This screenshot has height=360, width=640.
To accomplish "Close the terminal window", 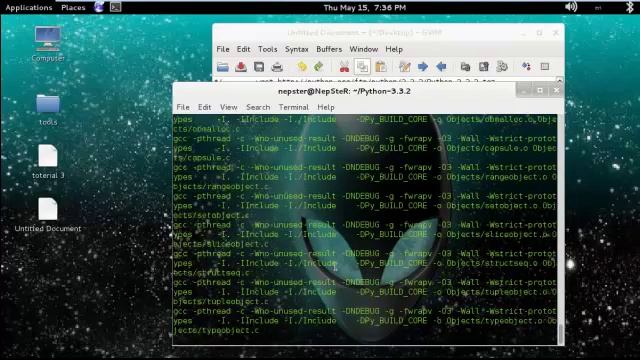I will (x=556, y=91).
